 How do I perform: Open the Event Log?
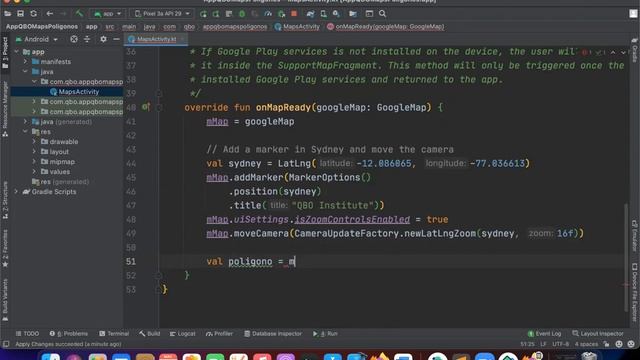pyautogui.click(x=544, y=334)
